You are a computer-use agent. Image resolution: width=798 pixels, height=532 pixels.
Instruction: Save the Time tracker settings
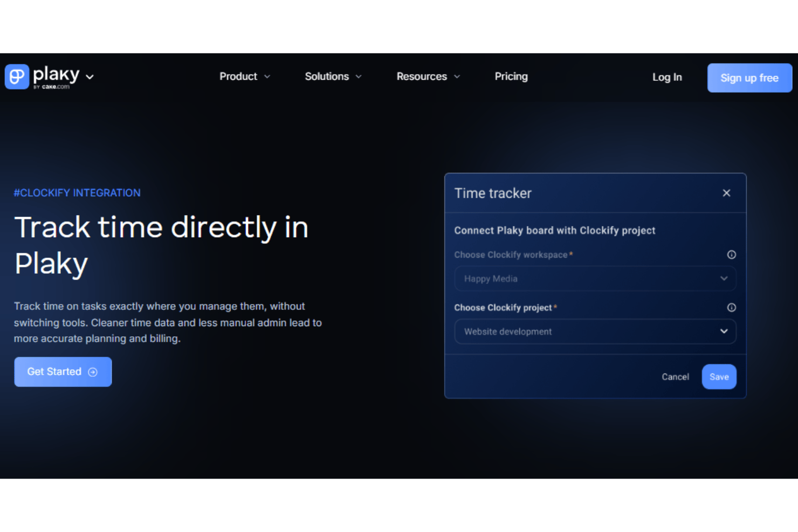tap(719, 377)
